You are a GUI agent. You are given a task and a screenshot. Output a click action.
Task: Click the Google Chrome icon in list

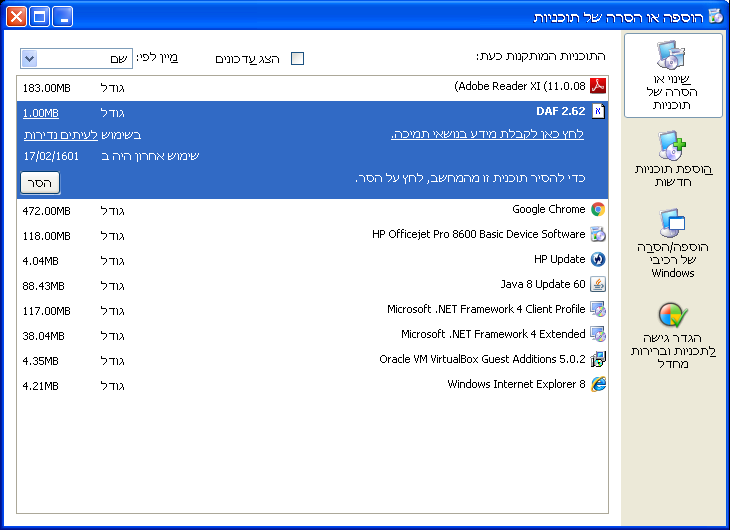tap(598, 209)
